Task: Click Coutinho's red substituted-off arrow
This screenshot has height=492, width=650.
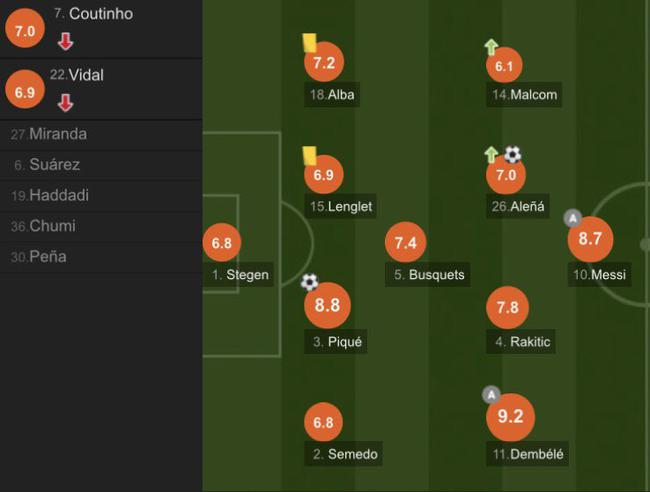Action: (65, 41)
